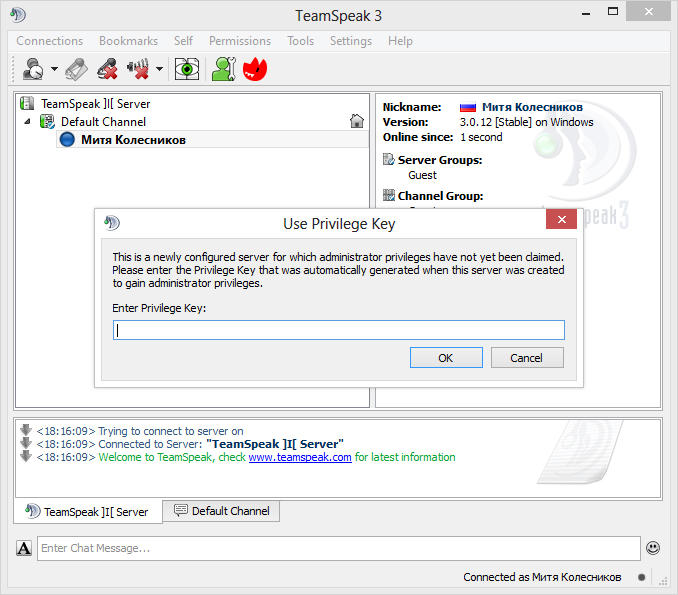Toggle the Mute speakers toolbar icon
This screenshot has height=595, width=678.
coord(138,69)
